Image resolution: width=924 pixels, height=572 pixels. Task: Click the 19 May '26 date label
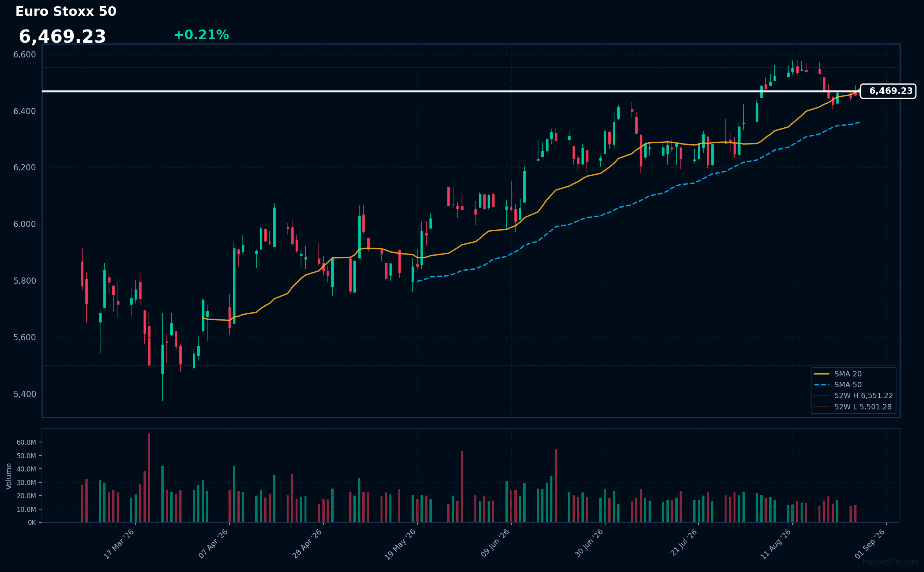point(400,544)
